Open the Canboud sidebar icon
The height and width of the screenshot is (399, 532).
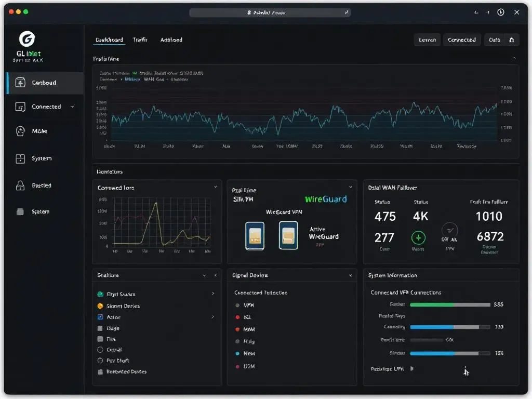[20, 83]
